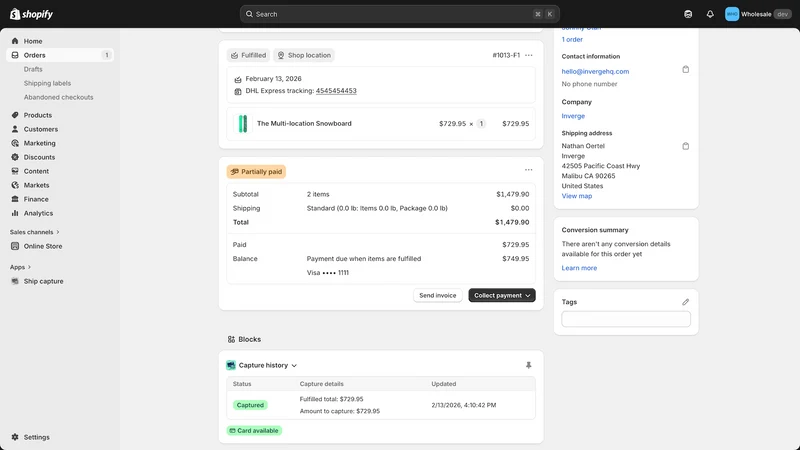Image resolution: width=800 pixels, height=450 pixels.
Task: Click the Multi-location Snowboard thumbnail
Action: [243, 123]
